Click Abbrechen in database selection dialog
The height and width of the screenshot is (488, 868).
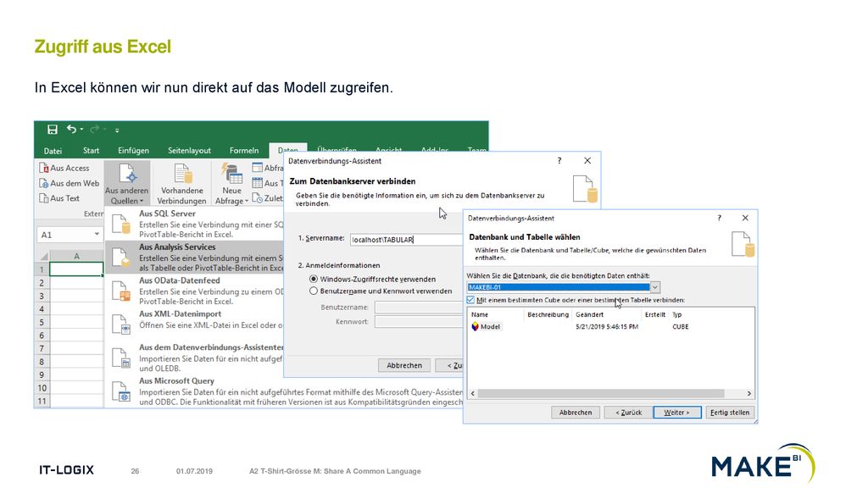(x=576, y=413)
